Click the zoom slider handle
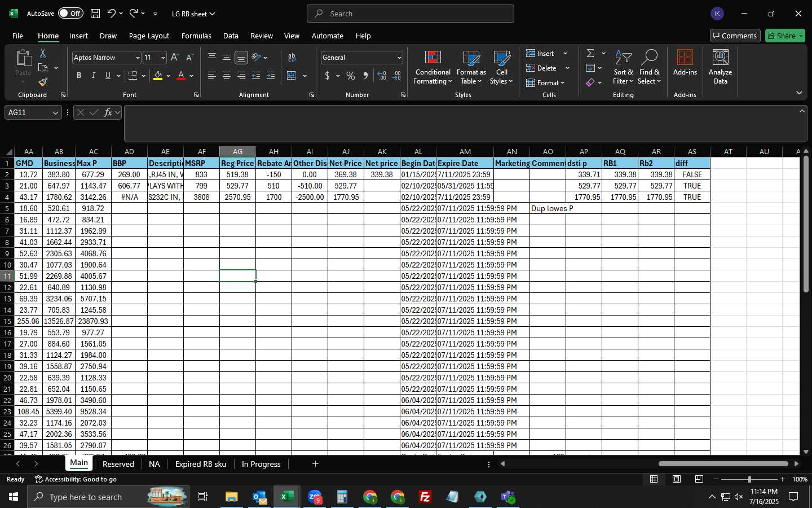Screen dimensions: 812x508 tap(749, 479)
